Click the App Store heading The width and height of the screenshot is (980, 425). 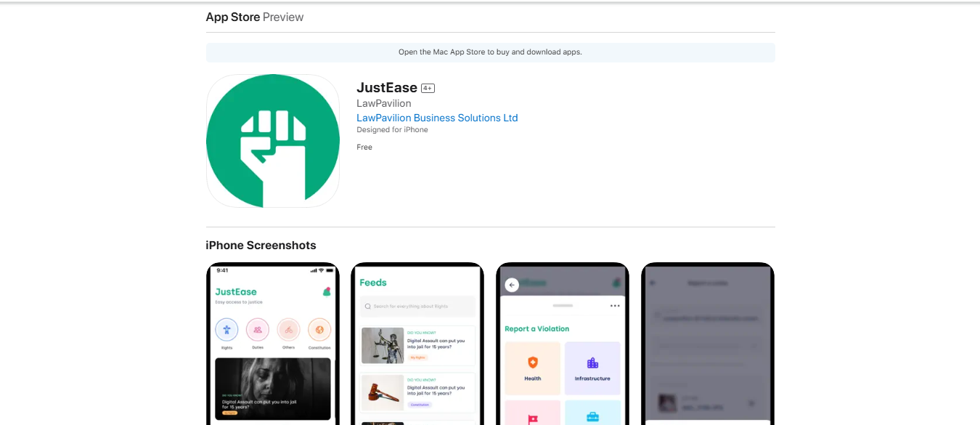(233, 17)
